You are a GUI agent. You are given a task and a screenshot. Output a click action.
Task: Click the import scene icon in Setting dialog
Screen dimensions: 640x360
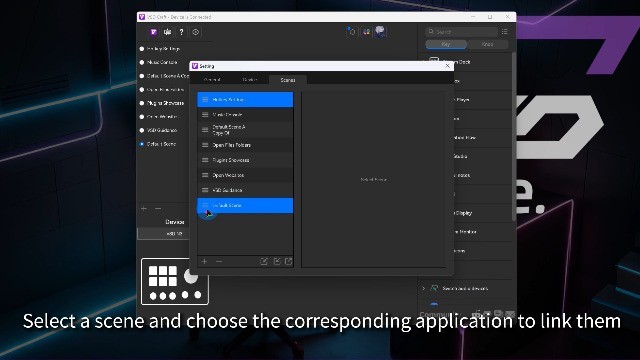click(277, 261)
